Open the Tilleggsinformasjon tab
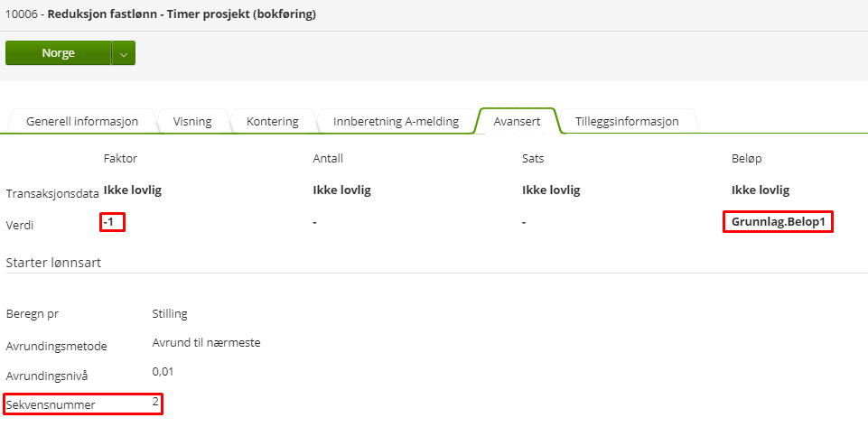 click(x=626, y=121)
